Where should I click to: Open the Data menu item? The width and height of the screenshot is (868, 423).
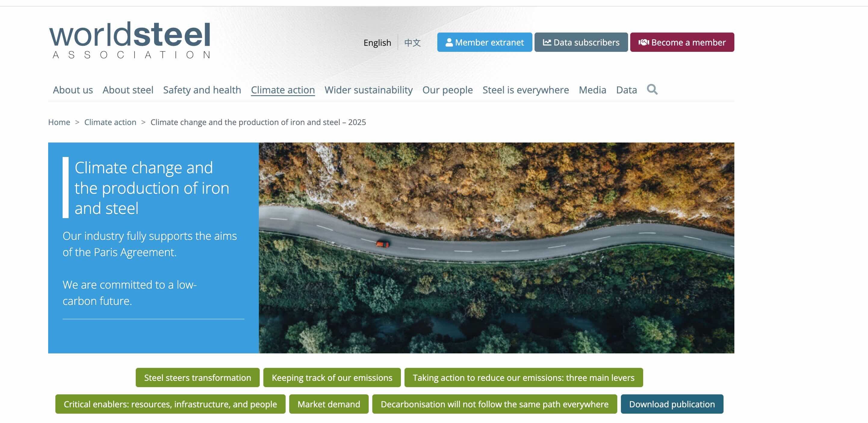click(x=626, y=90)
